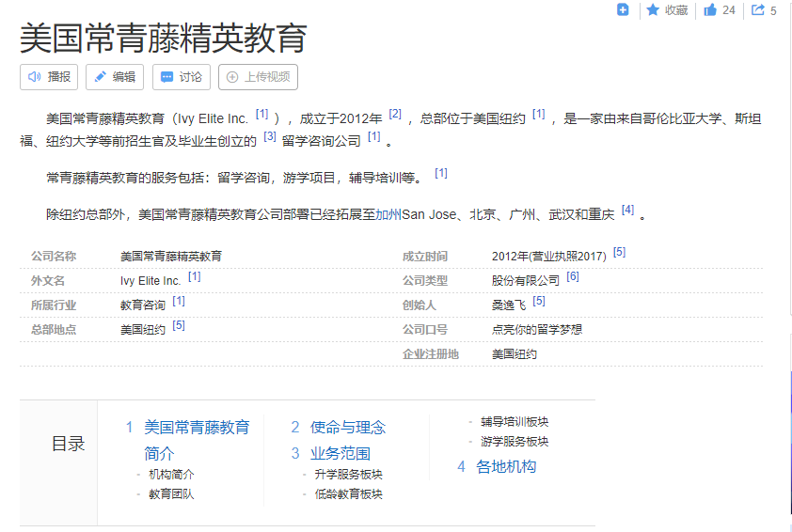This screenshot has height=532, width=792.
Task: Click the 公司口号 value 点亮你的留学梦想
Action: coord(537,330)
